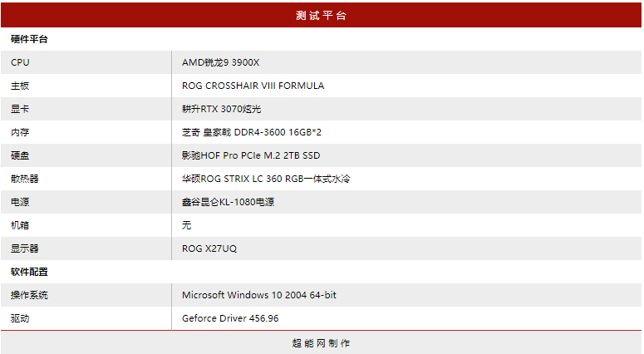Select Geforce Driver 456.96 value

(230, 318)
